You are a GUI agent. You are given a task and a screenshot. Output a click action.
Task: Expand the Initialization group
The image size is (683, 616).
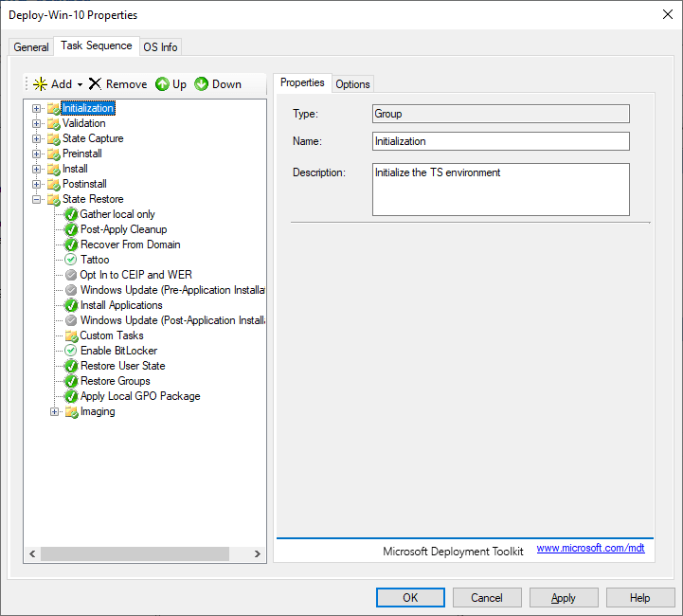point(37,108)
